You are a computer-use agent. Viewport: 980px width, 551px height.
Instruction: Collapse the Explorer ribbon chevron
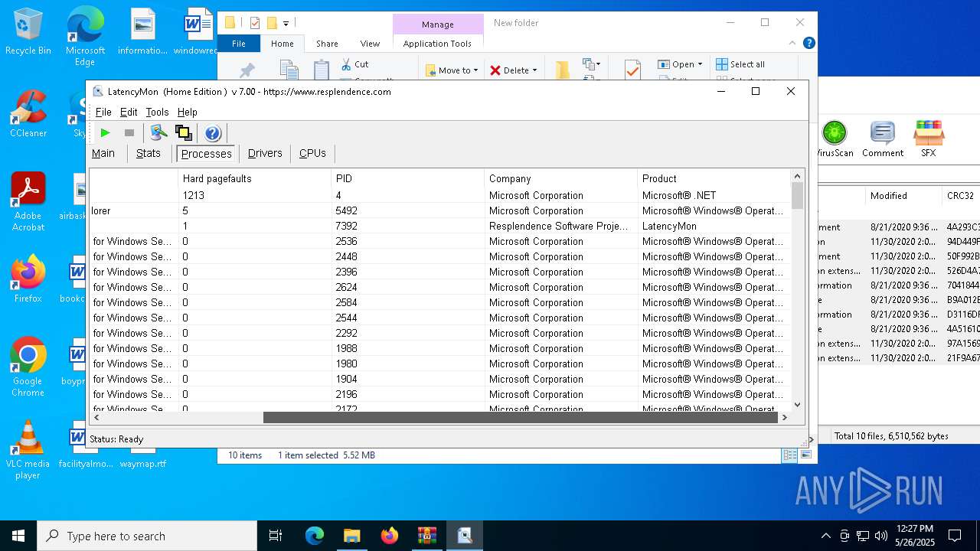click(x=792, y=44)
